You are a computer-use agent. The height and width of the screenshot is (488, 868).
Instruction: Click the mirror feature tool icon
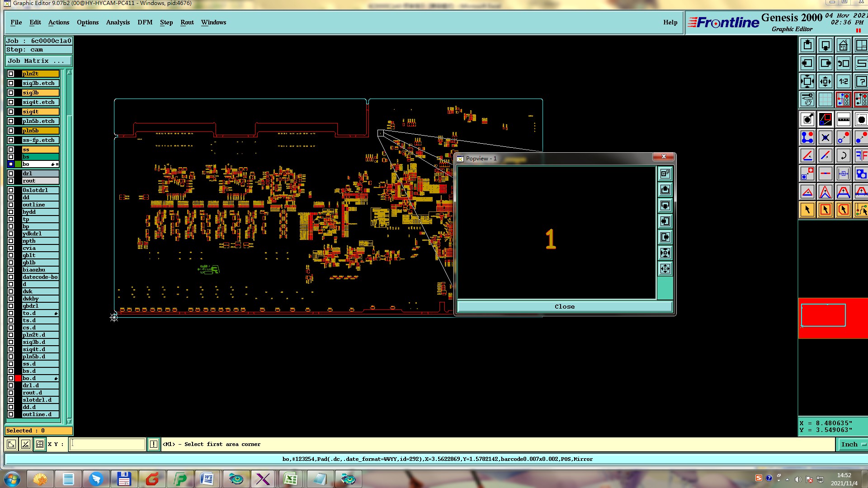(861, 156)
